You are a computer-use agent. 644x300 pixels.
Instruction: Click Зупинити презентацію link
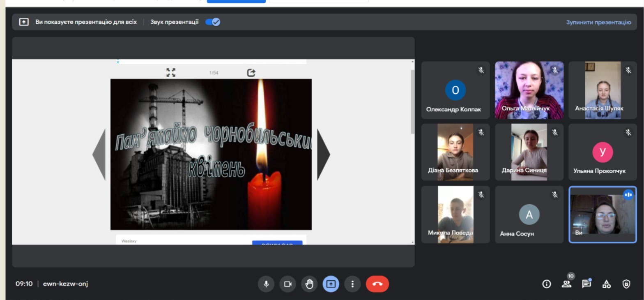(x=598, y=22)
